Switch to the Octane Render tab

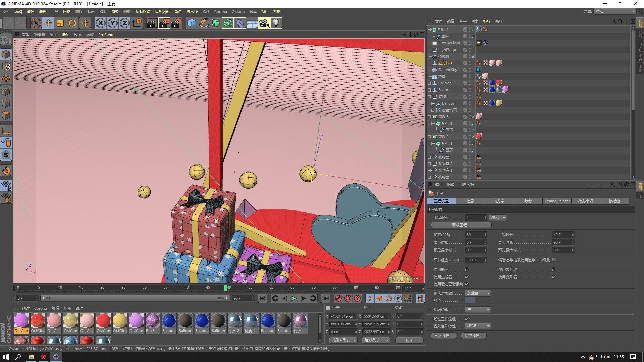coord(556,201)
